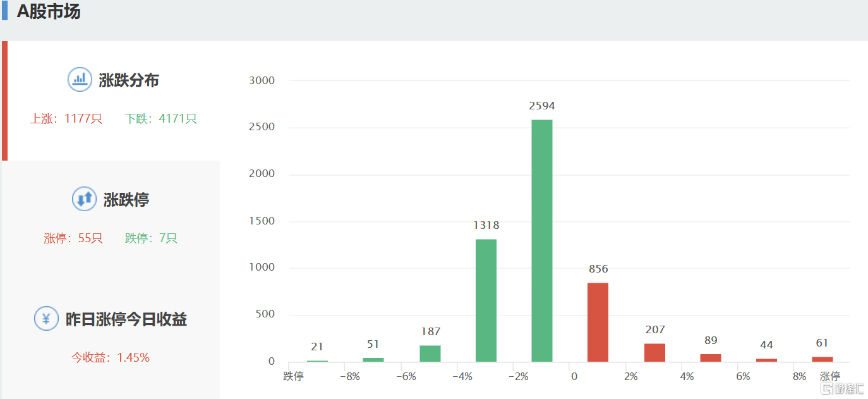This screenshot has height=399, width=868.
Task: Click the red bar labeled 856
Action: 598,322
